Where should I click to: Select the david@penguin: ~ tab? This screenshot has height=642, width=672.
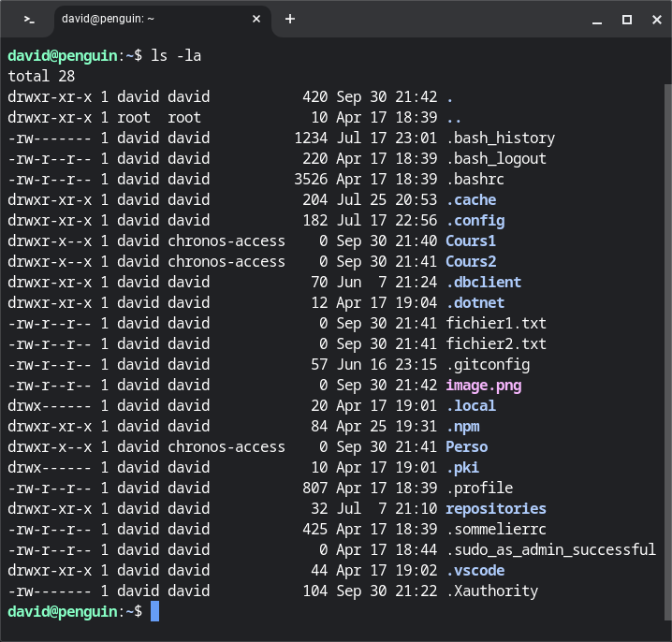click(x=150, y=19)
